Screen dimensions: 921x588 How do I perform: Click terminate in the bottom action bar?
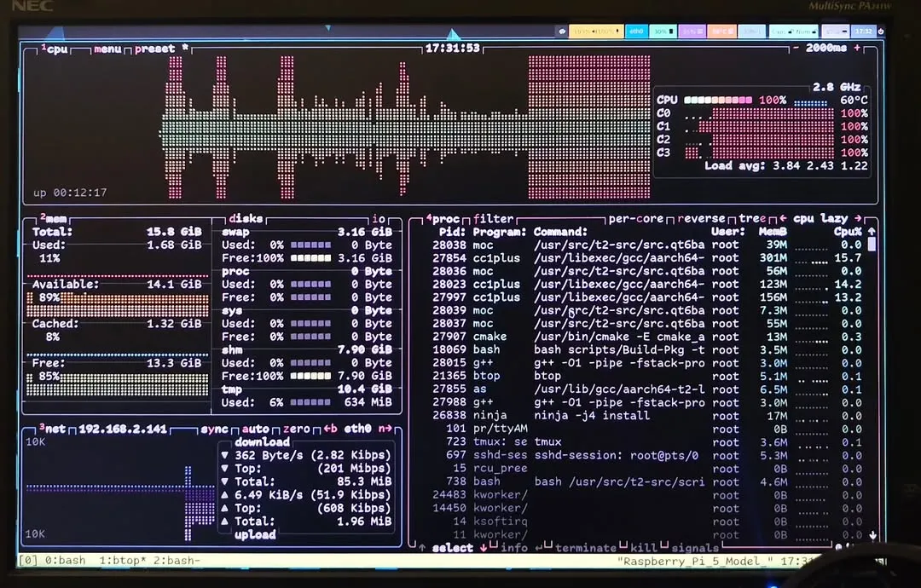coord(584,548)
